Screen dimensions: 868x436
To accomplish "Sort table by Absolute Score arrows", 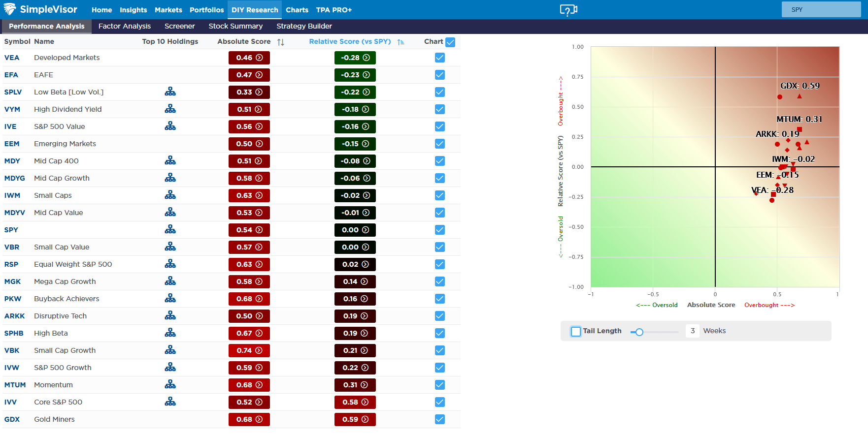I will click(281, 42).
